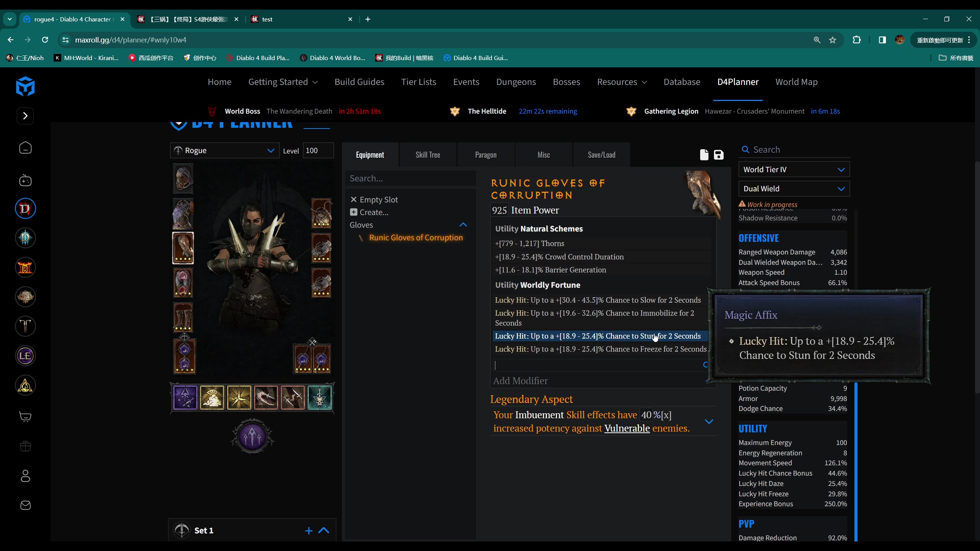Screen dimensions: 980x551
Task: Click the red curved-blade skill icon
Action: [x=266, y=398]
